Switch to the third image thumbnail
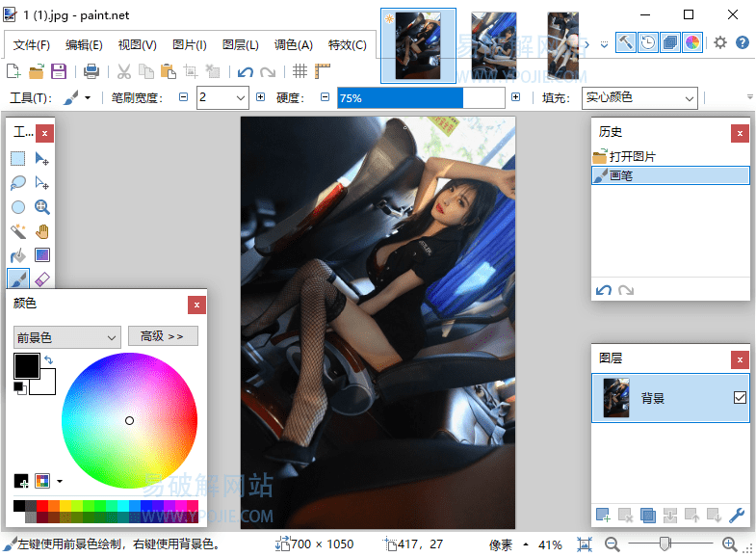The height and width of the screenshot is (557, 756). (x=563, y=45)
